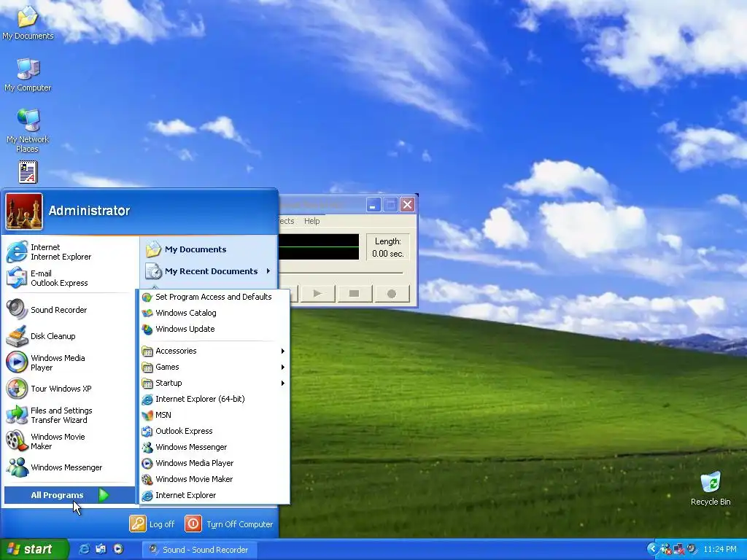
Task: Launch Disk Cleanup from the start menu
Action: [69, 336]
